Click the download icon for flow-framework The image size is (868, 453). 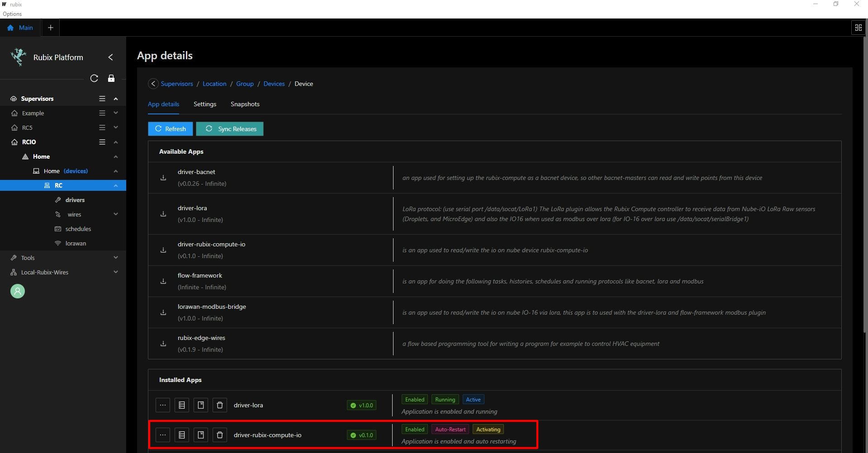pyautogui.click(x=163, y=281)
